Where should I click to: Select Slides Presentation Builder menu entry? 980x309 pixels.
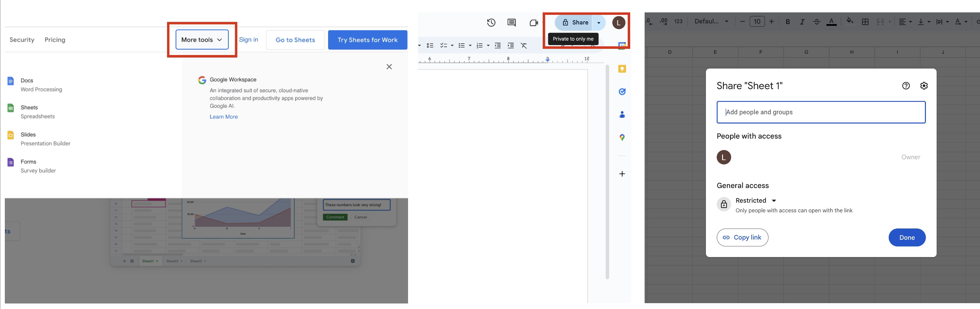coord(39,139)
